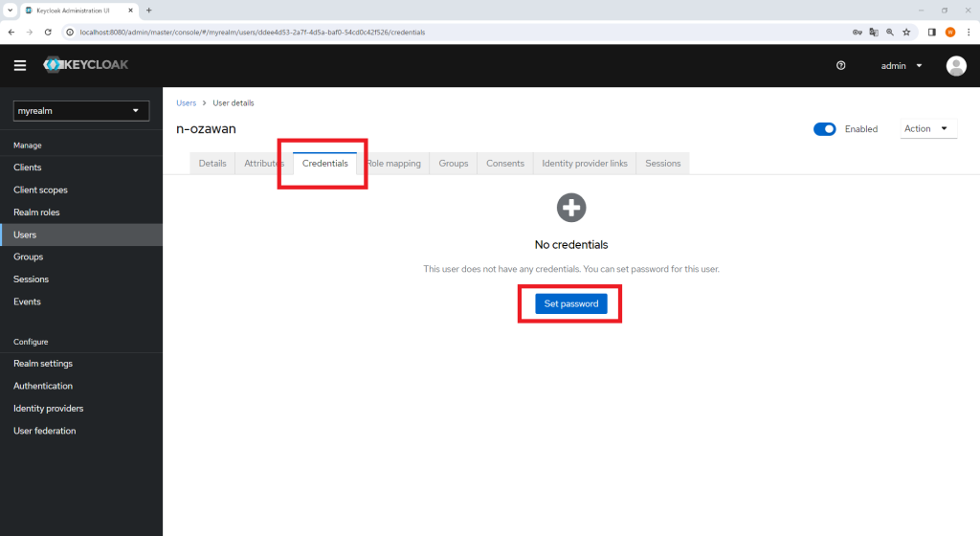Image resolution: width=980 pixels, height=536 pixels.
Task: Open Sessions in the sidebar
Action: (x=81, y=279)
